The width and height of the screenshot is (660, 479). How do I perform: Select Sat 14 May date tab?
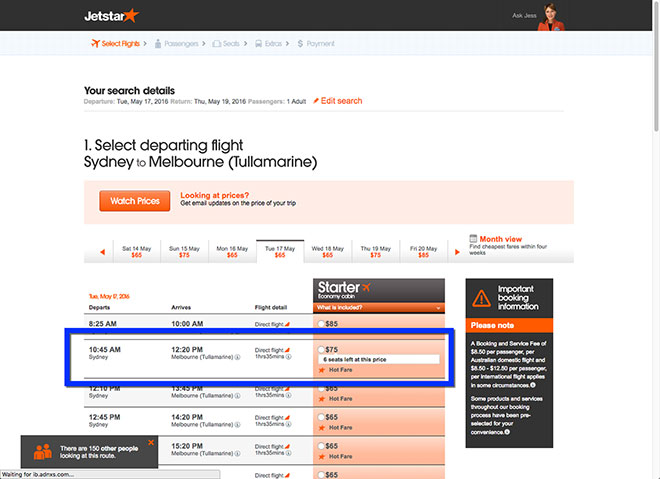pos(137,252)
